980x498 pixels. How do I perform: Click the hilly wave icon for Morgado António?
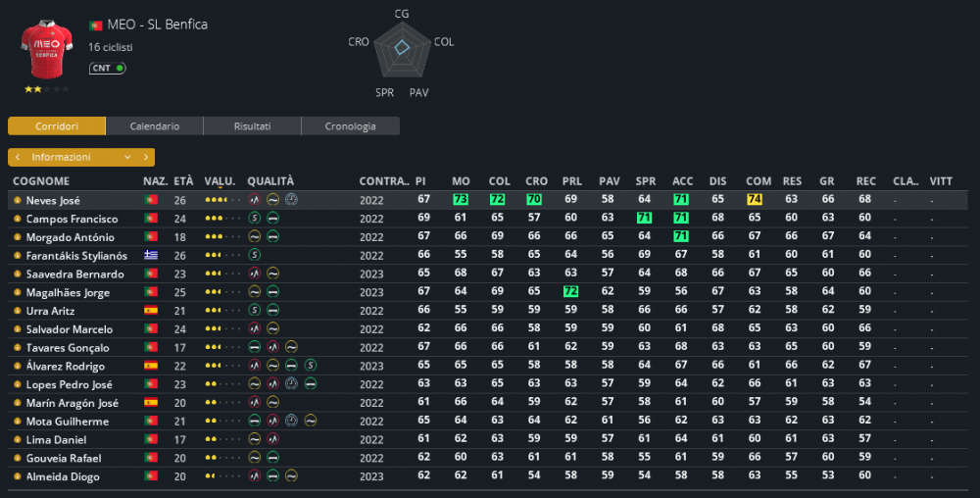255,237
